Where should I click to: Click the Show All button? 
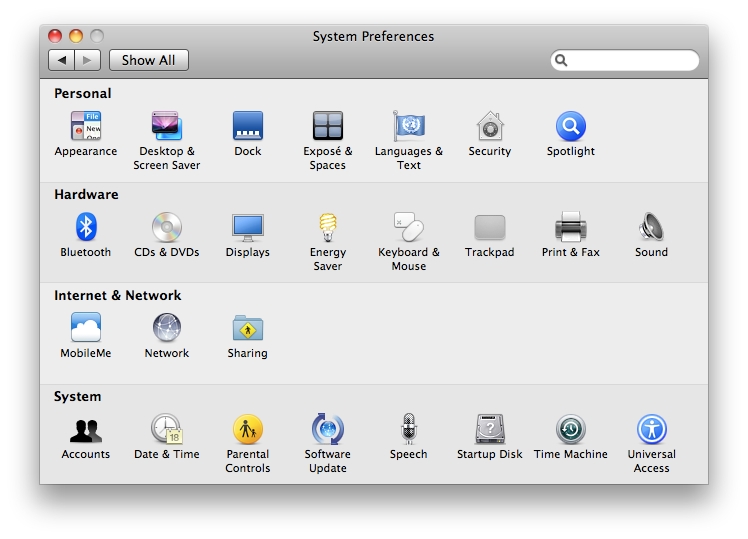(x=148, y=60)
